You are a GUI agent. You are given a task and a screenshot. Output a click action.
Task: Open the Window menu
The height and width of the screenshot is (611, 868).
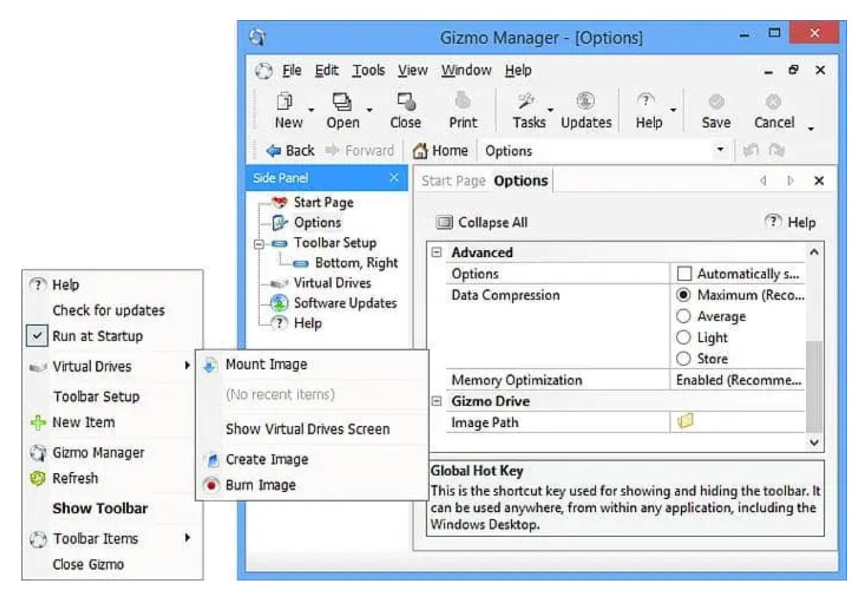tap(466, 70)
